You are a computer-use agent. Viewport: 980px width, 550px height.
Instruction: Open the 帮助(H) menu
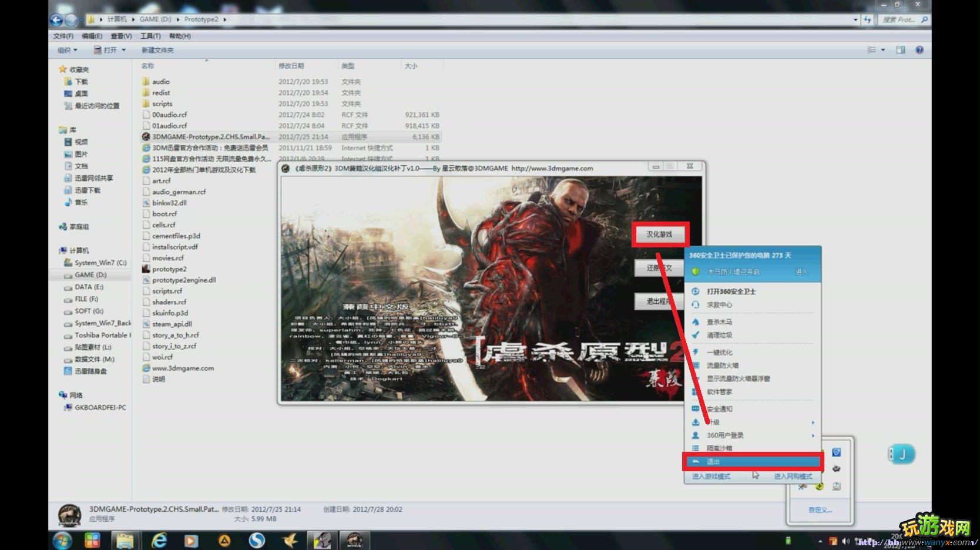click(x=180, y=36)
